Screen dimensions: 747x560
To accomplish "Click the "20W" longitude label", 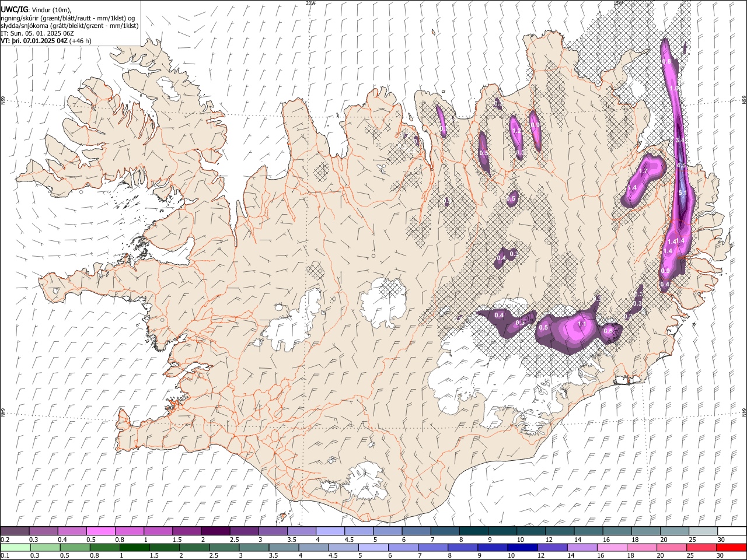I will click(x=310, y=3).
